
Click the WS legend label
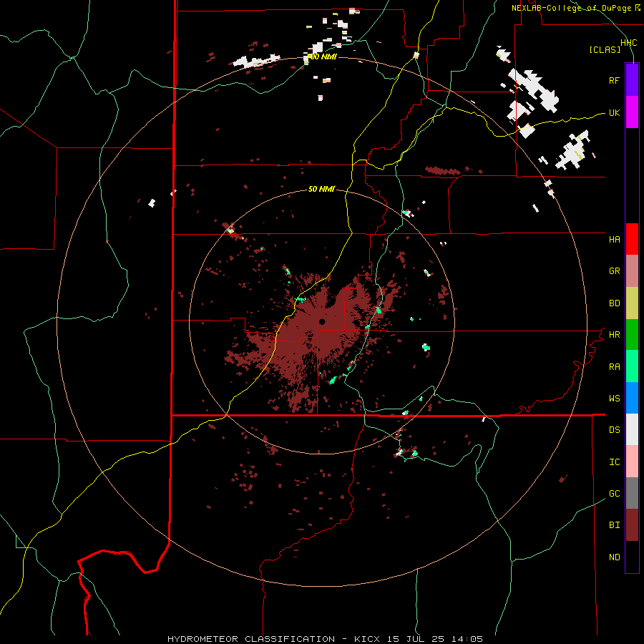coord(614,399)
